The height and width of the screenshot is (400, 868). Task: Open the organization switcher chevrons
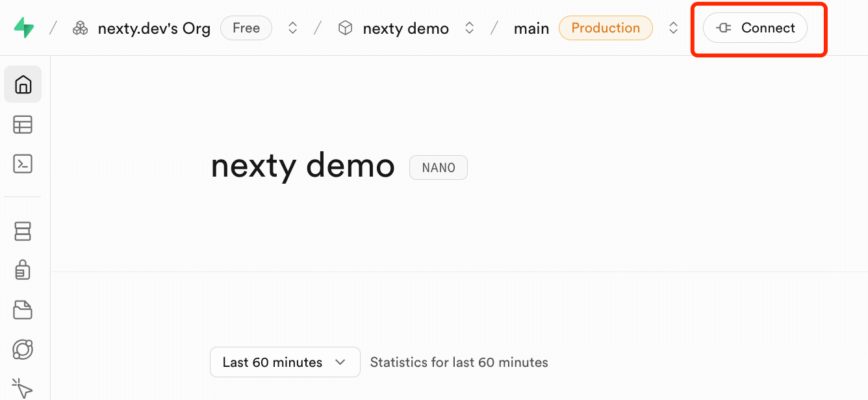[x=293, y=29]
